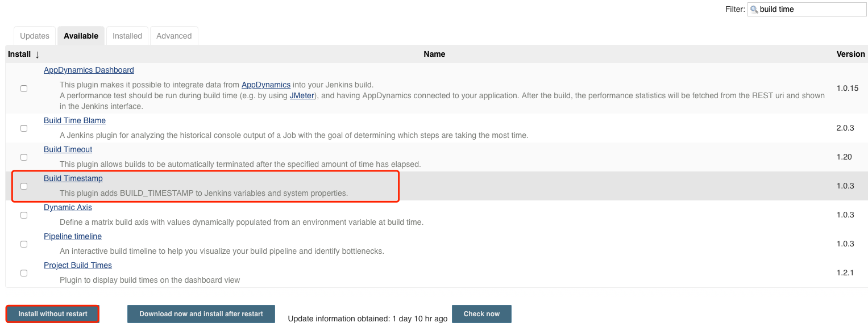Open the Build Timestamp plugin link
The height and width of the screenshot is (331, 868).
(73, 178)
